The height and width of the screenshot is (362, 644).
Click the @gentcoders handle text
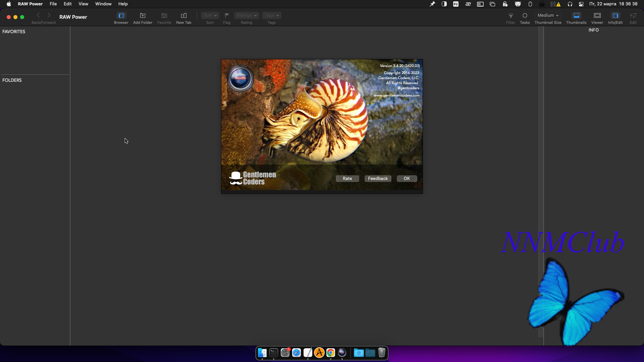click(x=408, y=88)
